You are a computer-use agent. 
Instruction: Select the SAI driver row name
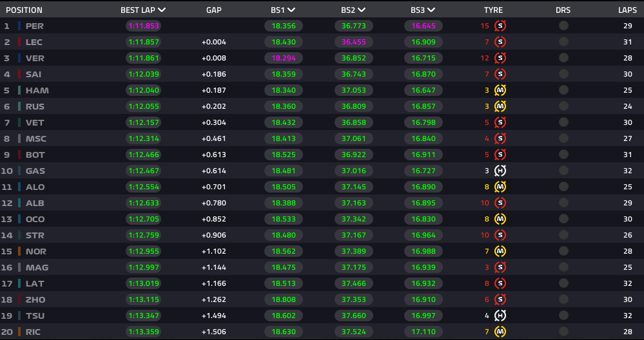[x=34, y=74]
